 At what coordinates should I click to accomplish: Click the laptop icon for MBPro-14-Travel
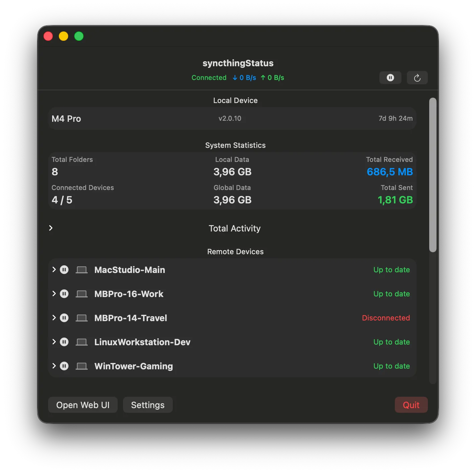coord(82,318)
